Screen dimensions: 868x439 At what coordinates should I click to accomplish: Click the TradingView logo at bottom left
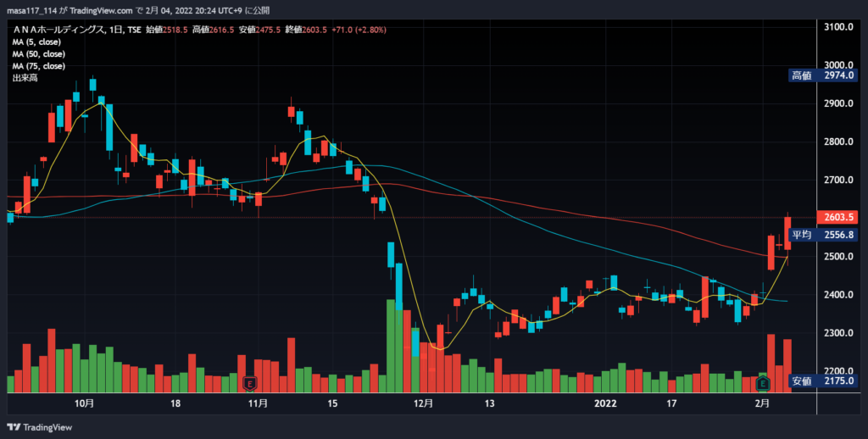(39, 427)
